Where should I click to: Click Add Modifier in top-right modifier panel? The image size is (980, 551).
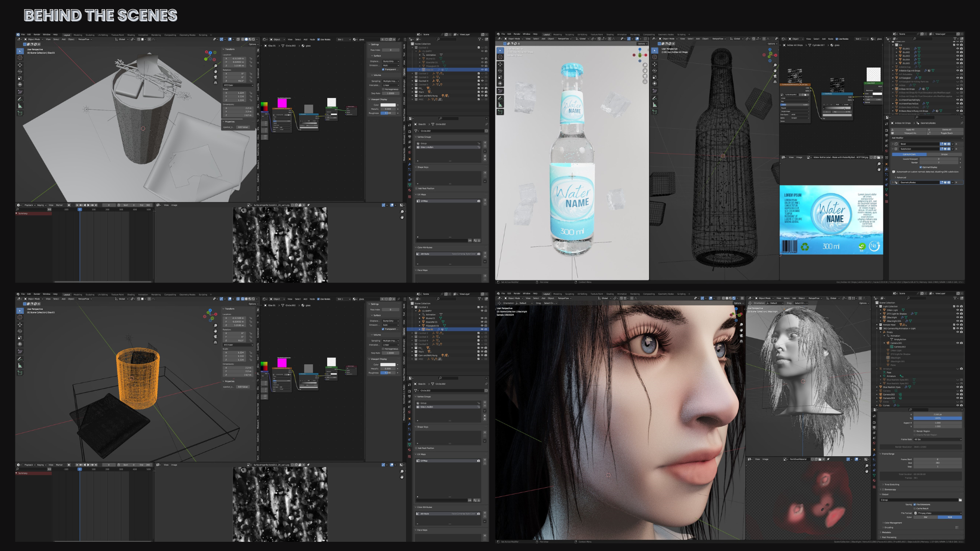pos(927,138)
